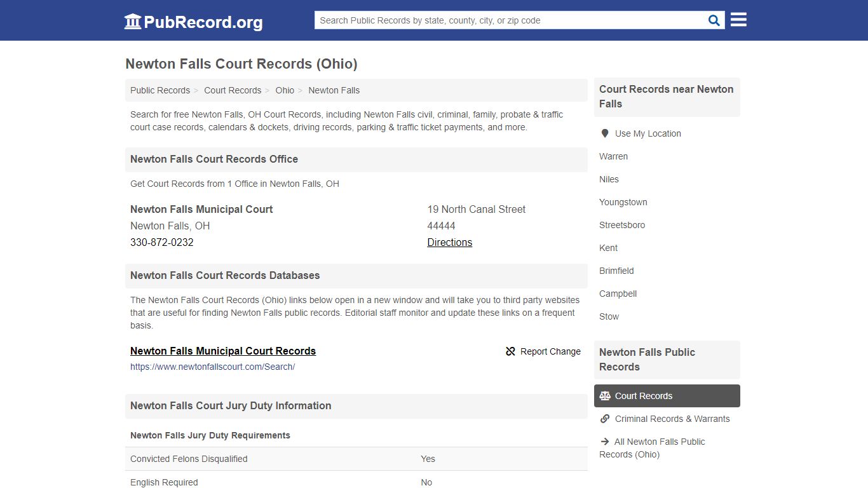Click the arrow icon beside All Newton Falls Public Records
The image size is (868, 488).
(605, 442)
